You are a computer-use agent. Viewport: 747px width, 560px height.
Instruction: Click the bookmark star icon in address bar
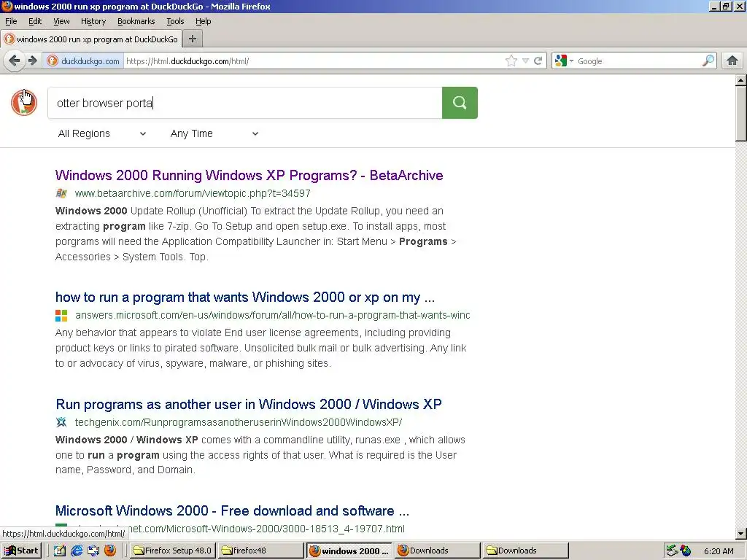511,61
